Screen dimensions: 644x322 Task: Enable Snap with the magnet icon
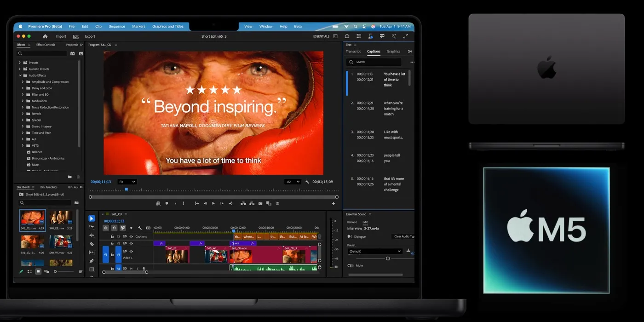click(x=114, y=227)
